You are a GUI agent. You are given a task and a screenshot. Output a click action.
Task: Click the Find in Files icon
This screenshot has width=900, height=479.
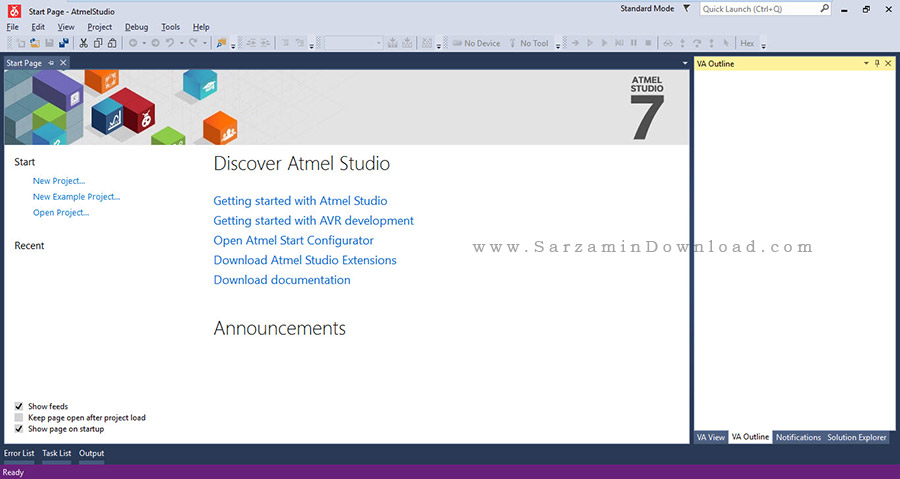click(x=221, y=43)
